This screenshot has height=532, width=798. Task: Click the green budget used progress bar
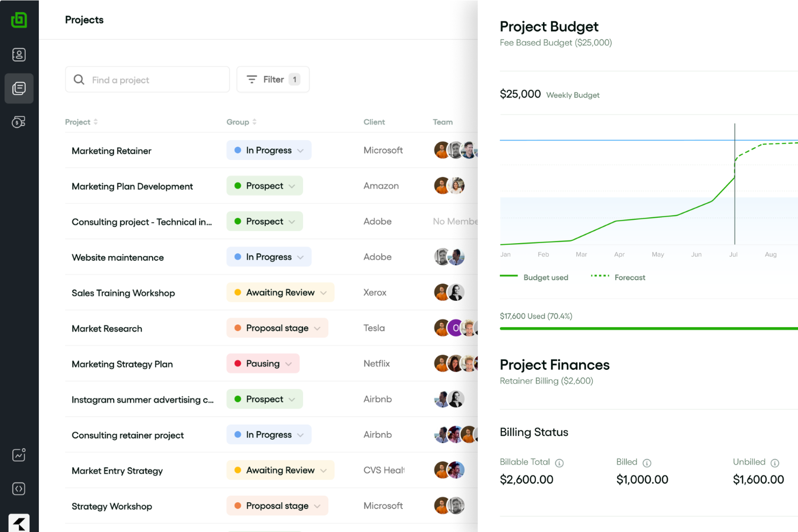tap(649, 328)
